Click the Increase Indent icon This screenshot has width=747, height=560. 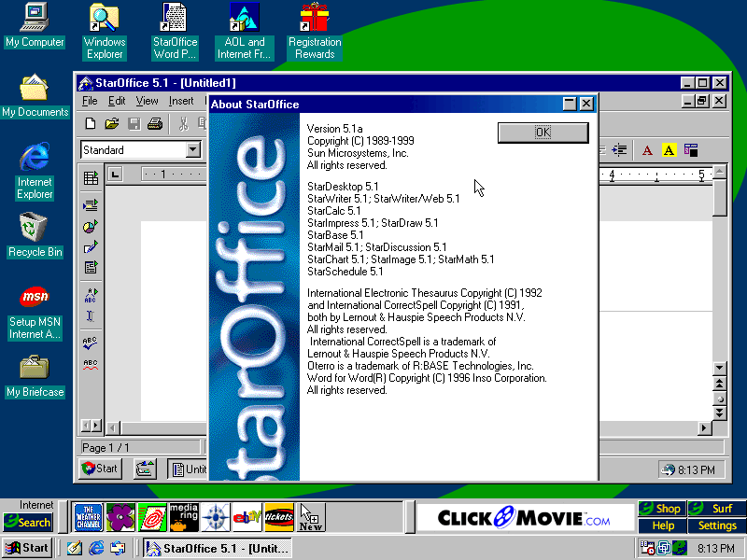click(x=618, y=150)
